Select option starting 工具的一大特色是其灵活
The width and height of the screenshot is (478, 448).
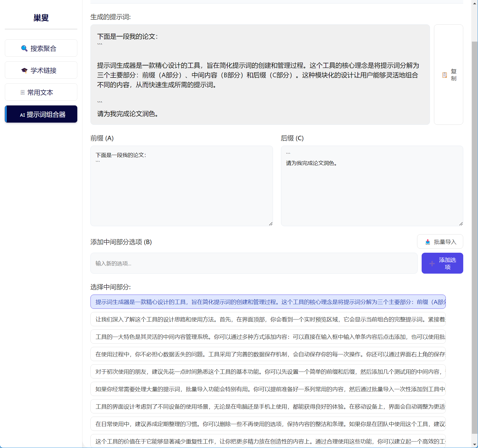coord(268,337)
